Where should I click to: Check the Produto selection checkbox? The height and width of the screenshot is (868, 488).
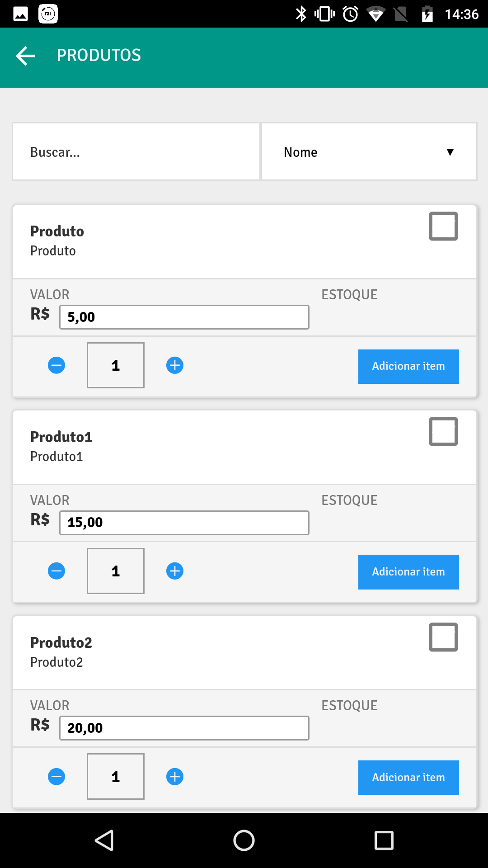(x=443, y=226)
